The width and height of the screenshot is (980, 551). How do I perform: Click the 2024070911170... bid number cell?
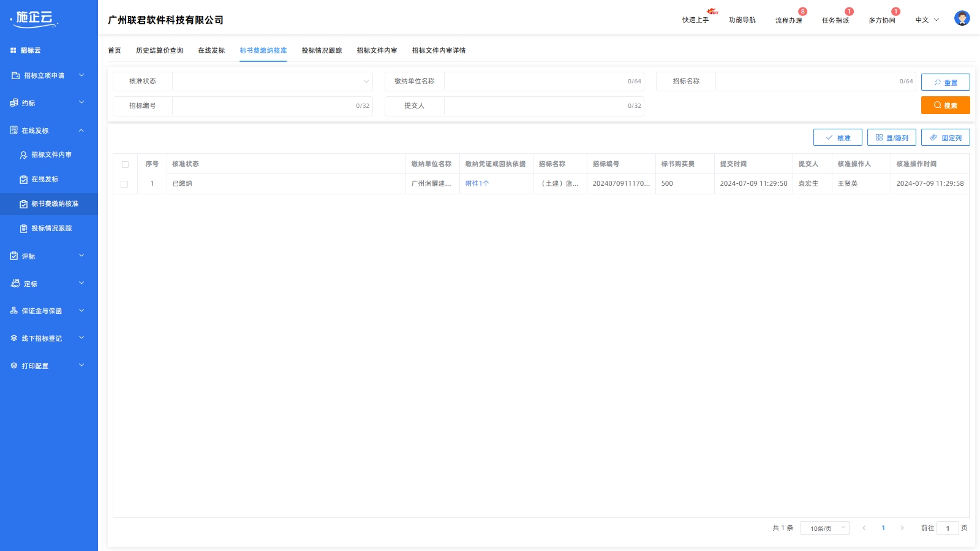point(621,184)
